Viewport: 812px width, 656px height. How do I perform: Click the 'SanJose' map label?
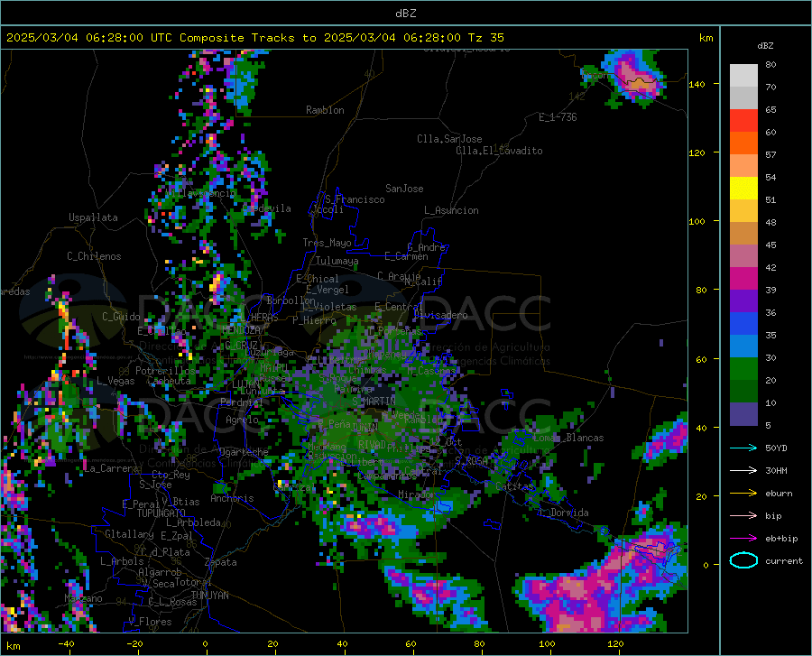[404, 189]
